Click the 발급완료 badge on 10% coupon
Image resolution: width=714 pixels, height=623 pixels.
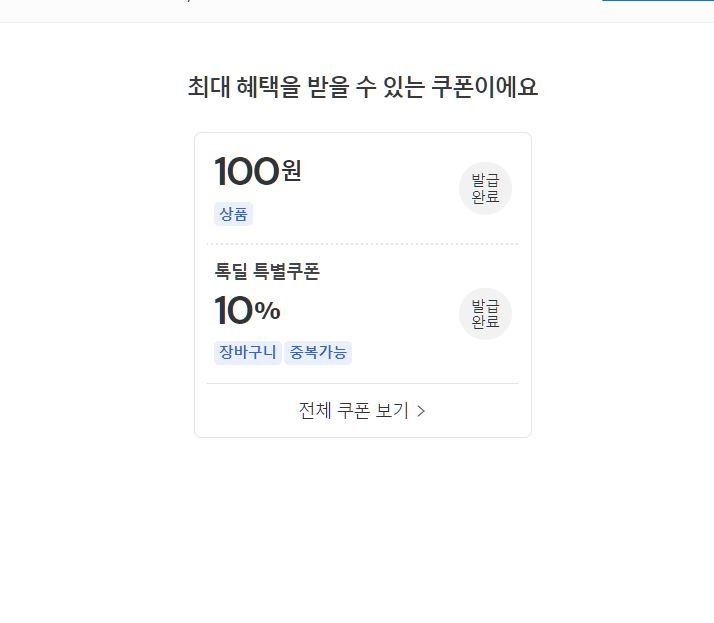pyautogui.click(x=485, y=314)
